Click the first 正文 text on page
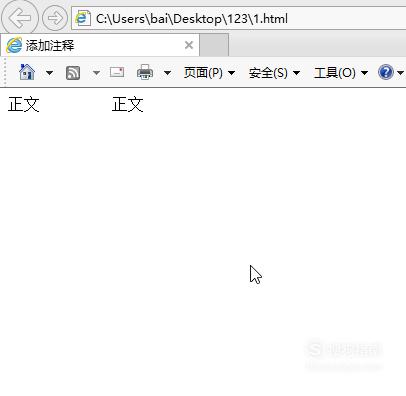 coord(24,104)
